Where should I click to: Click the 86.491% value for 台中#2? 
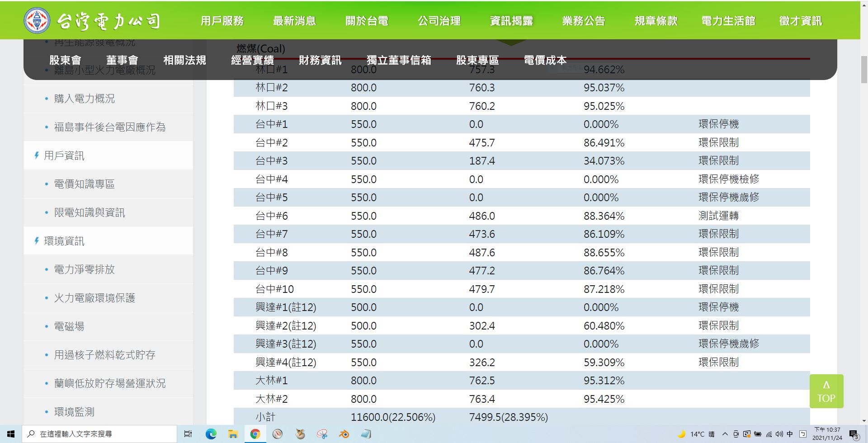coord(604,142)
